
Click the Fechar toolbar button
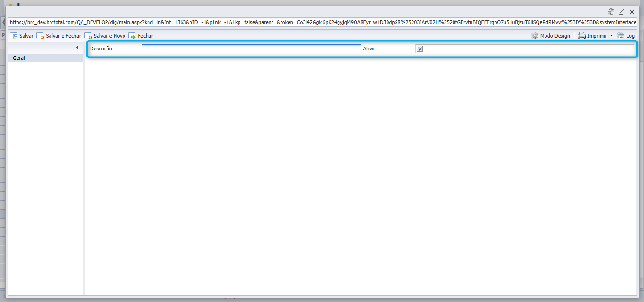(141, 36)
